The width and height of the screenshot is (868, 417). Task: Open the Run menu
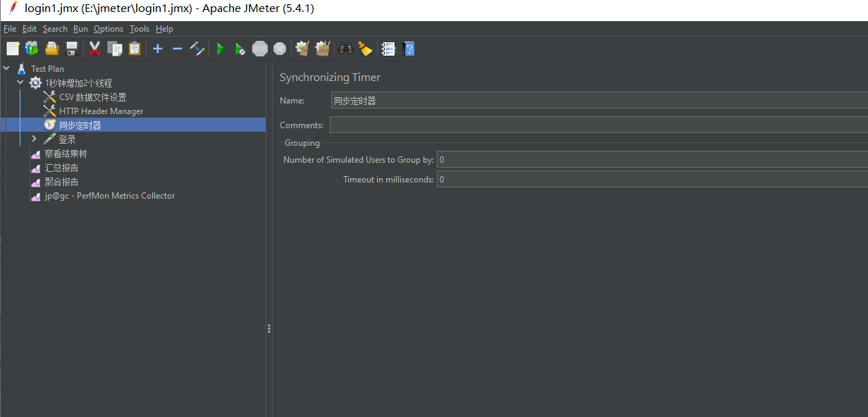[x=80, y=29]
